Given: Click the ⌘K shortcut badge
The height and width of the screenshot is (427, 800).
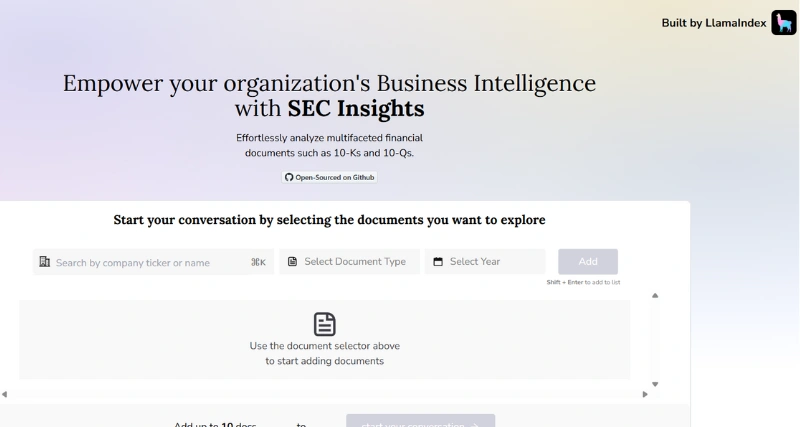Looking at the screenshot, I should coord(258,262).
